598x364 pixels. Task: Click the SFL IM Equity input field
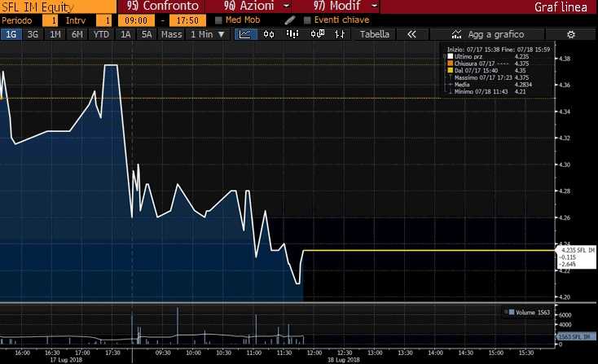click(x=58, y=7)
